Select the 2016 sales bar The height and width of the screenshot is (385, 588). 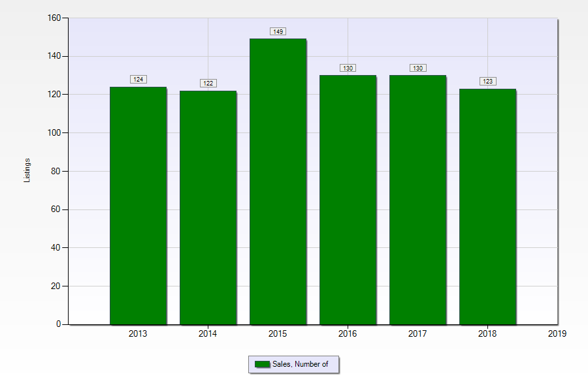pyautogui.click(x=348, y=200)
